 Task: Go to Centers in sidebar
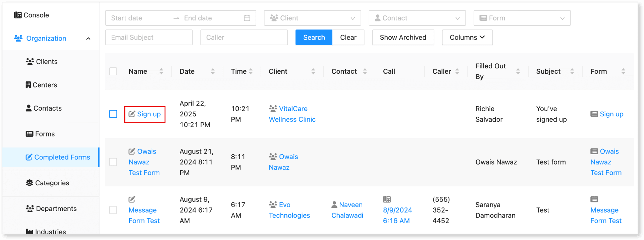point(41,85)
